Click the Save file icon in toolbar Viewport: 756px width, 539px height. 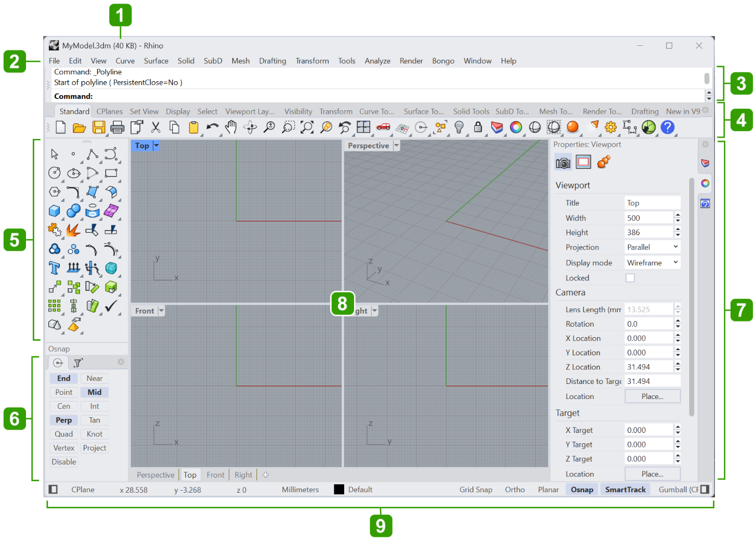[98, 127]
